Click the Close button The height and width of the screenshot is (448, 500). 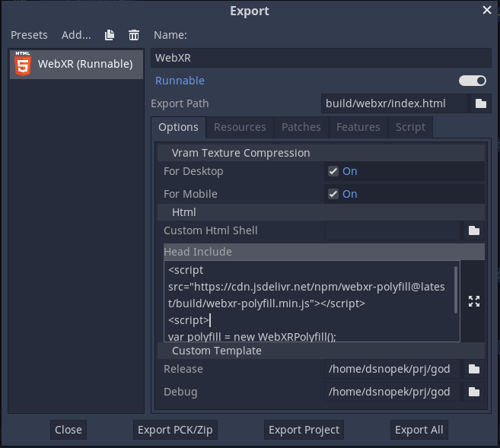pos(68,430)
